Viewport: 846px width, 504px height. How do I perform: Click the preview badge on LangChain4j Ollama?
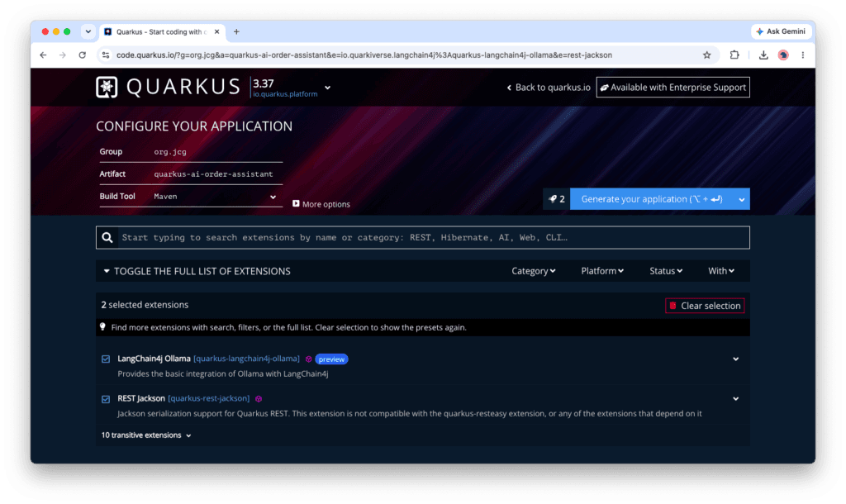[x=331, y=359]
